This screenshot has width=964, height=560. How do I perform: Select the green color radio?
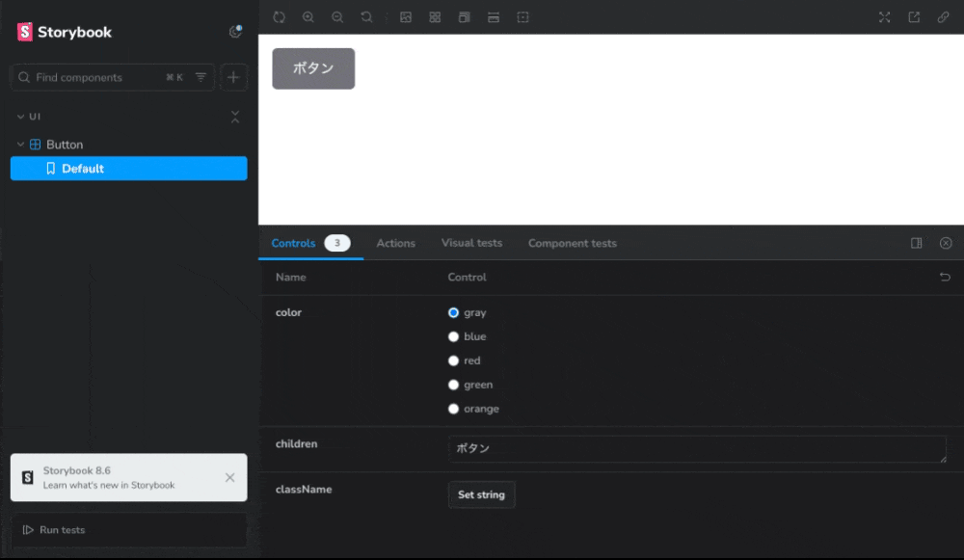click(x=454, y=385)
